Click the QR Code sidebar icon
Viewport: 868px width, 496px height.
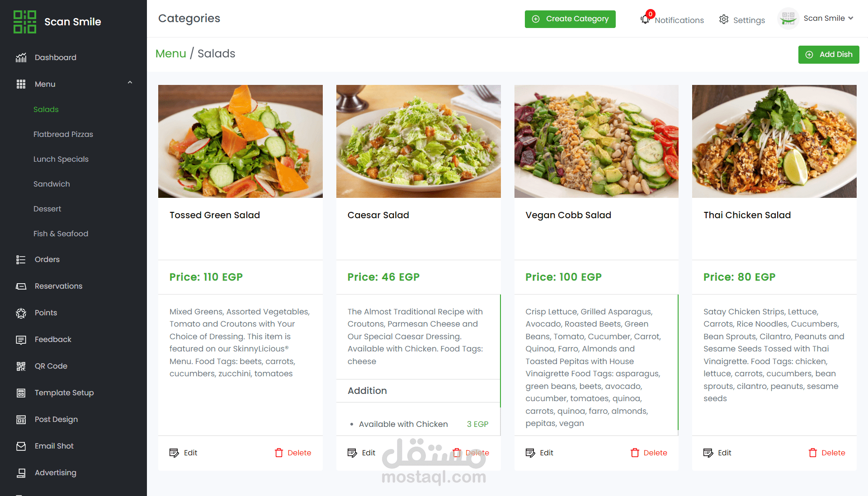point(21,366)
